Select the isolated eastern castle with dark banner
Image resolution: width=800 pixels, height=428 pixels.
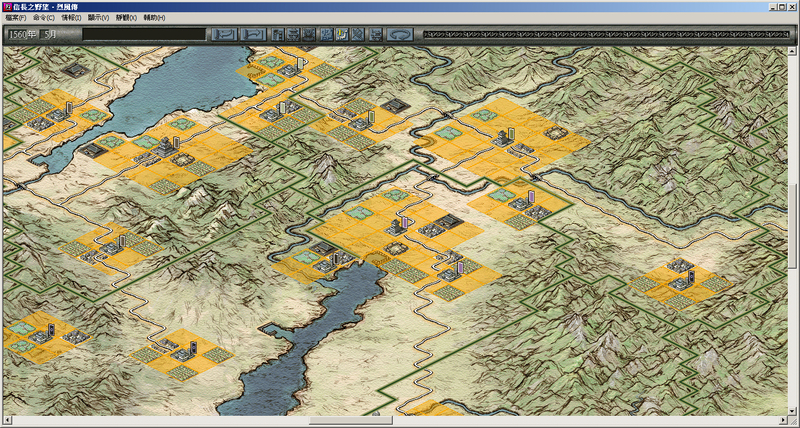[x=681, y=282]
